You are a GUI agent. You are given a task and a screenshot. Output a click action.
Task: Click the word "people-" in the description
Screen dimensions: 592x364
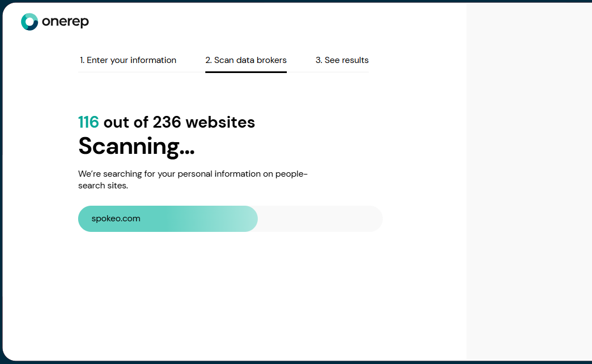pyautogui.click(x=292, y=174)
